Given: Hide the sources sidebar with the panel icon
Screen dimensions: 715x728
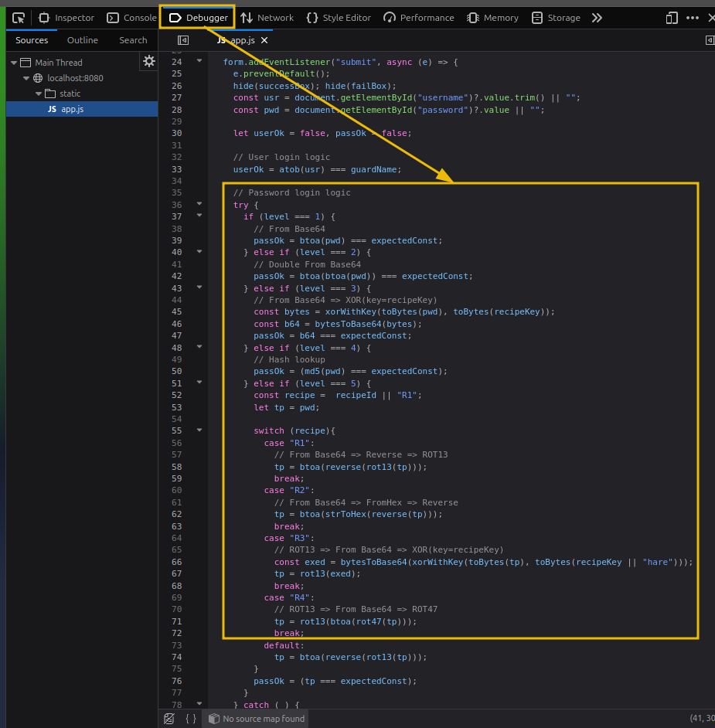Looking at the screenshot, I should pyautogui.click(x=182, y=39).
